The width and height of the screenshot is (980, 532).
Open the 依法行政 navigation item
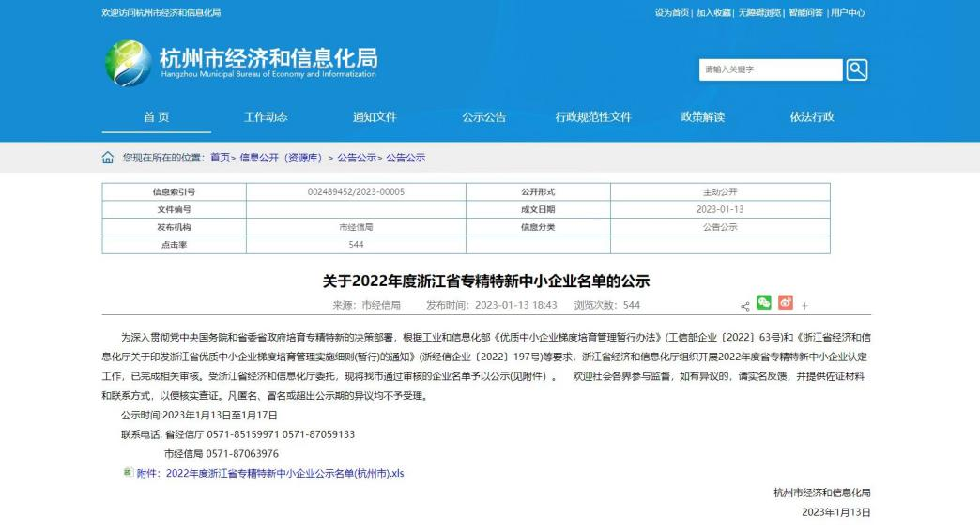[x=811, y=117]
